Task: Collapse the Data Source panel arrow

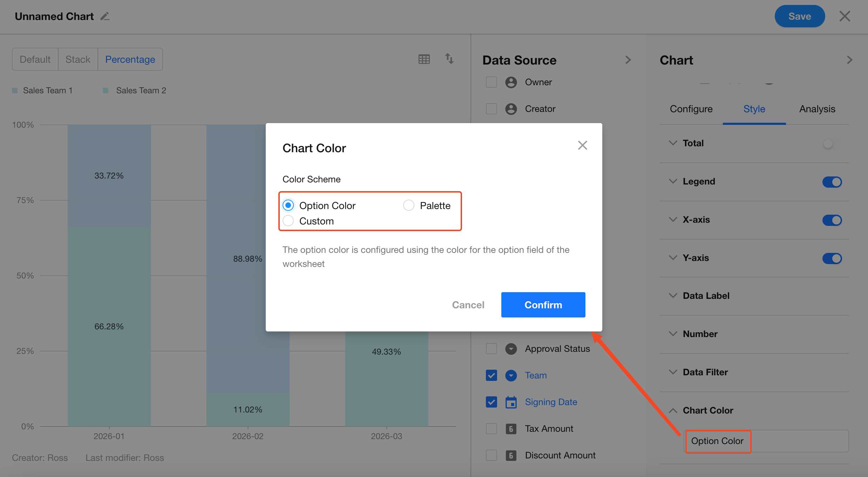Action: tap(628, 60)
